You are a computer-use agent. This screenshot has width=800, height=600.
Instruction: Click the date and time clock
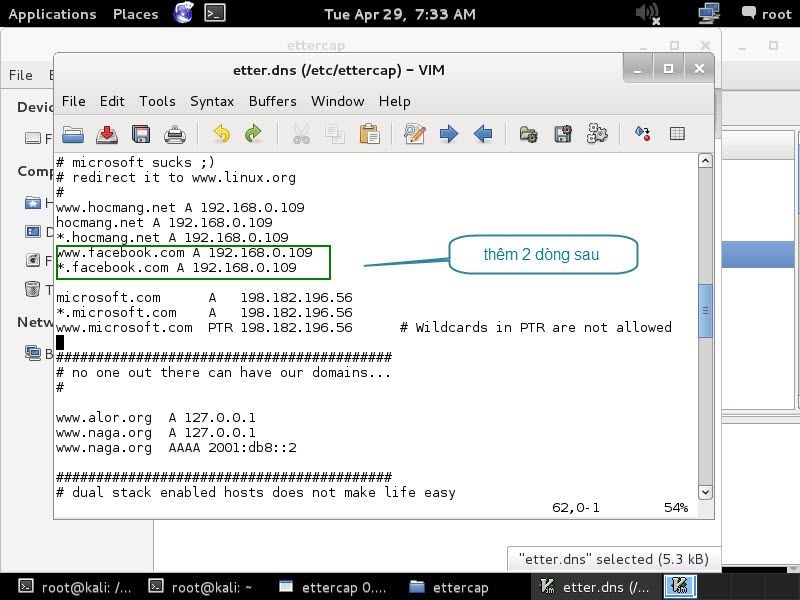400,14
